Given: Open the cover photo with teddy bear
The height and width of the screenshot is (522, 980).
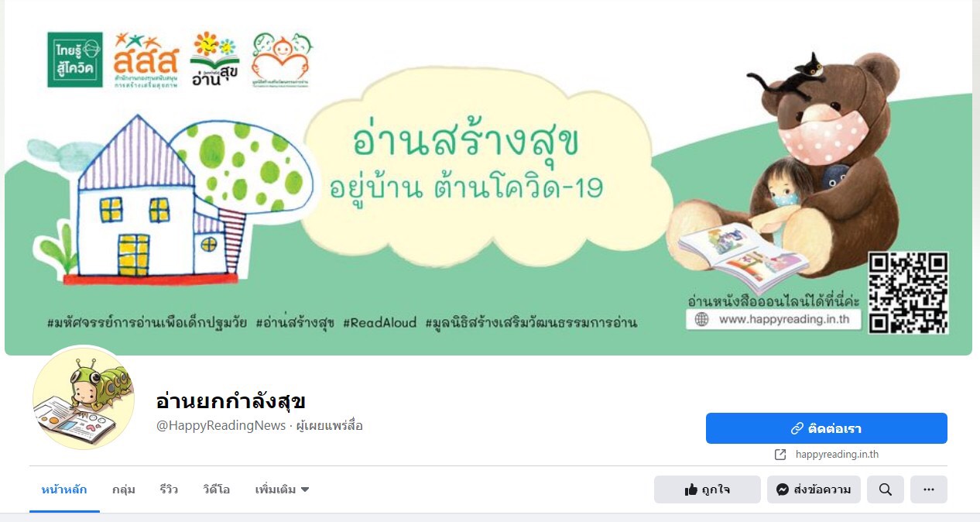Looking at the screenshot, I should pos(488,178).
